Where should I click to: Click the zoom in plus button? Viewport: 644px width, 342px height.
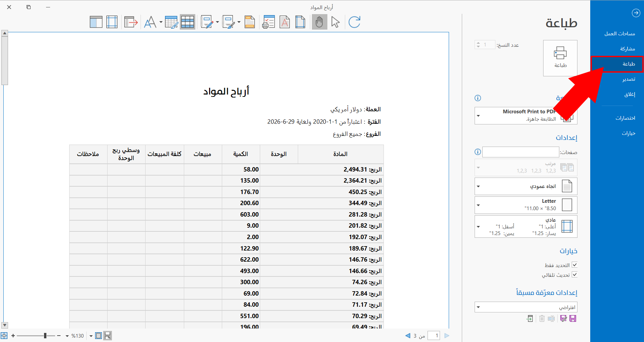pos(13,336)
